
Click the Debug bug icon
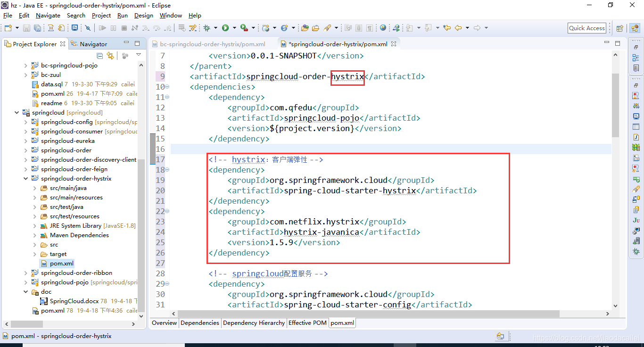click(x=206, y=28)
